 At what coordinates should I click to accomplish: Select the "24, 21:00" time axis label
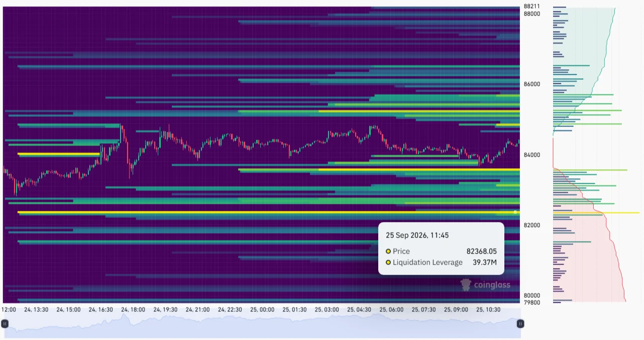(197, 309)
